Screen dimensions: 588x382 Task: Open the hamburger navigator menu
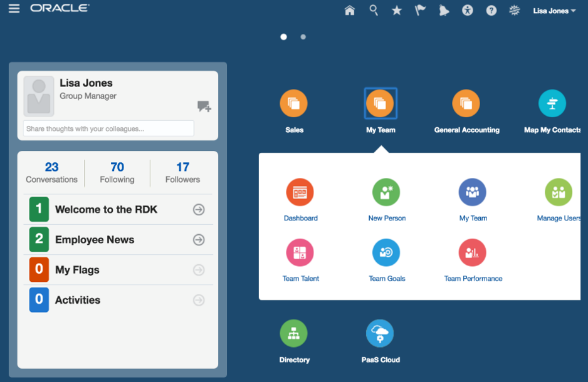[x=14, y=8]
